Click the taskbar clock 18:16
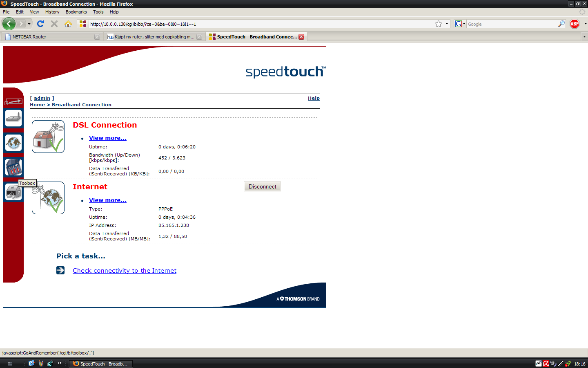 pos(579,364)
